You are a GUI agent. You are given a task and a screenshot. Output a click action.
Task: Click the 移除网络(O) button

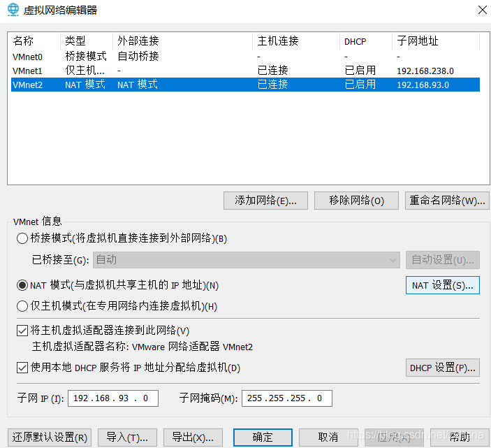(x=356, y=201)
